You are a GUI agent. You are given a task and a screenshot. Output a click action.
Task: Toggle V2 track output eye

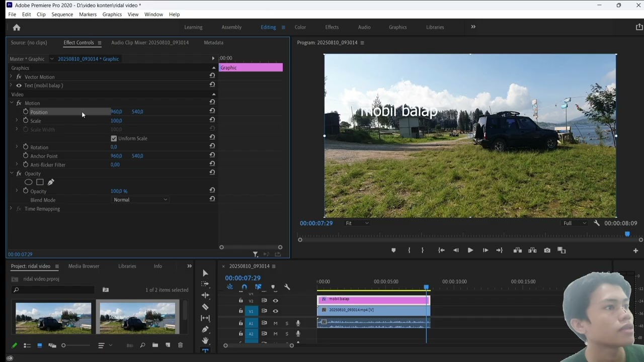[275, 301]
